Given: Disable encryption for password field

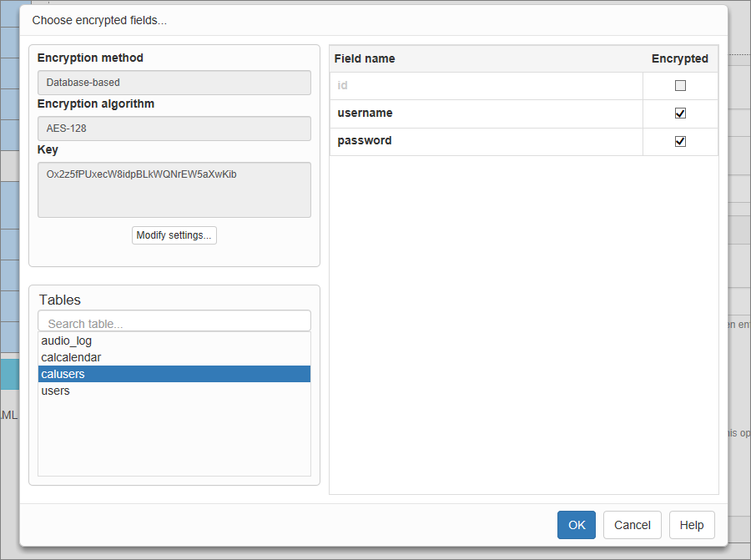Looking at the screenshot, I should coord(680,141).
